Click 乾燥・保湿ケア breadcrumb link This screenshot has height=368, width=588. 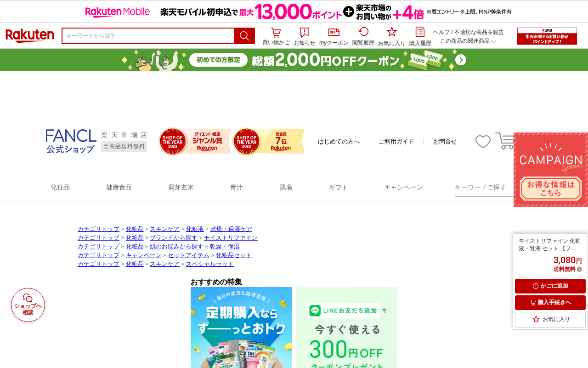[x=231, y=229]
